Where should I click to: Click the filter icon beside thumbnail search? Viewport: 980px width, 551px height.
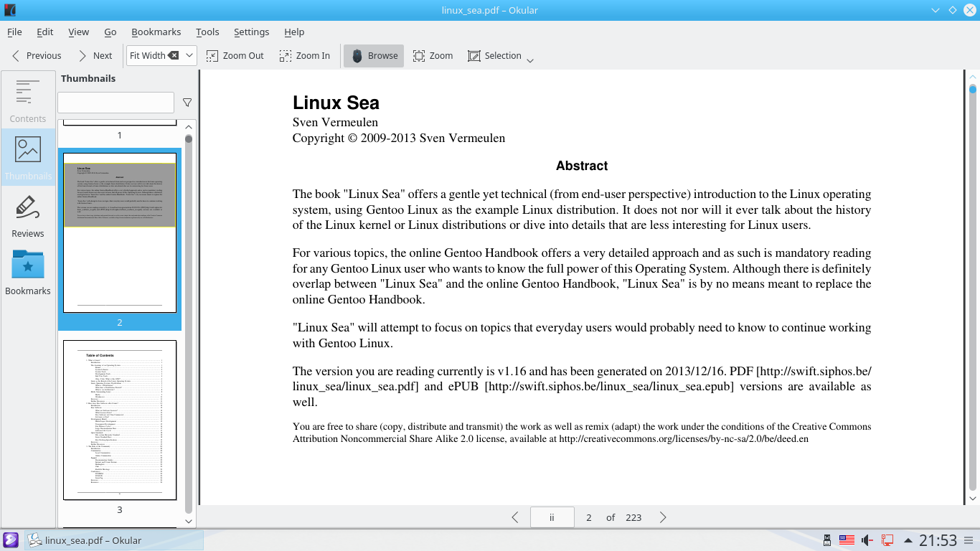pyautogui.click(x=187, y=103)
